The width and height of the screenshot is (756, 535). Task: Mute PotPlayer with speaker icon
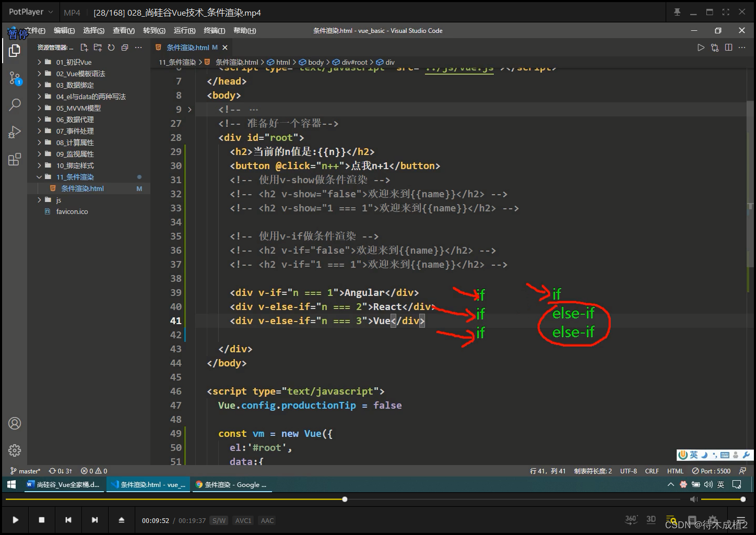coord(693,500)
